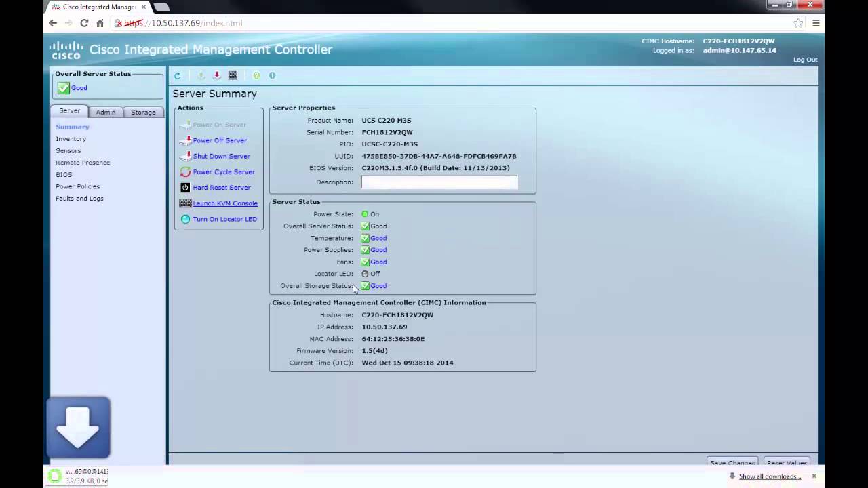Click the UUID value text

(x=439, y=156)
